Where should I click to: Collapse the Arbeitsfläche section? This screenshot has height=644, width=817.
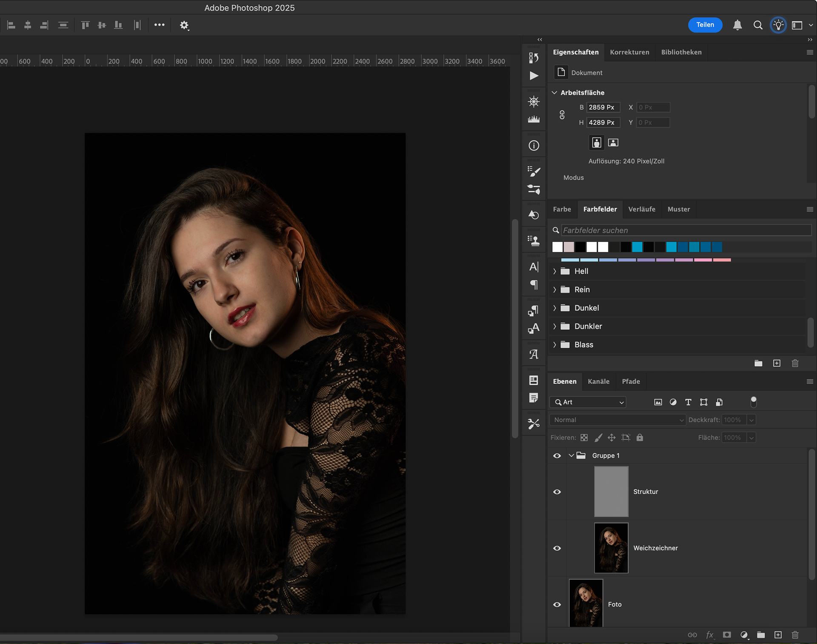[554, 92]
